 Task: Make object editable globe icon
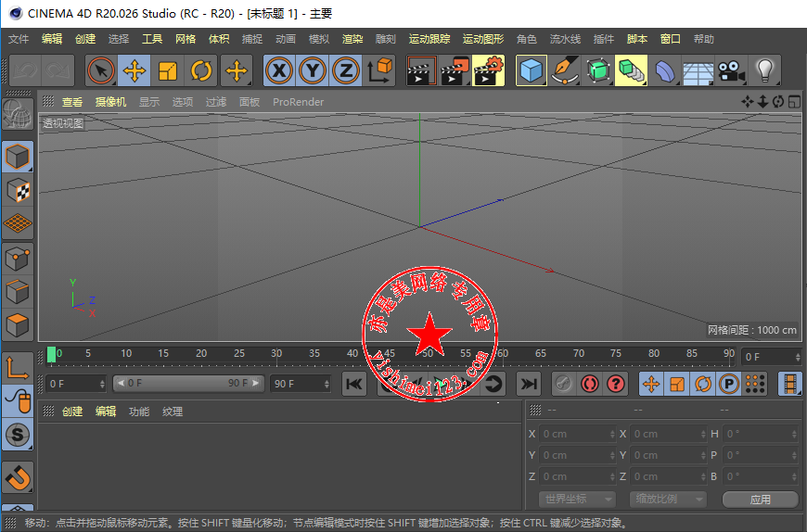(18, 114)
